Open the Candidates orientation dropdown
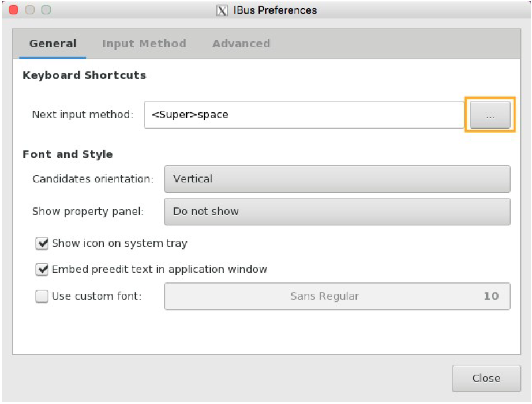This screenshot has height=404, width=532. 337,179
